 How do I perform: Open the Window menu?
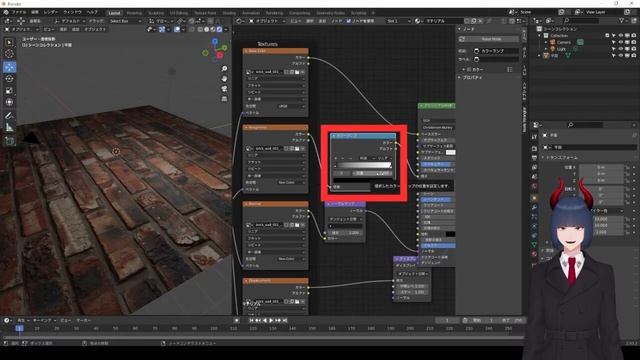click(72, 12)
